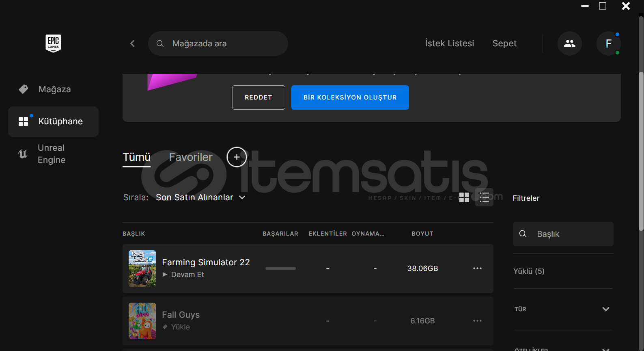This screenshot has height=351, width=644.
Task: Filter by Yüklü (5)
Action: 529,271
